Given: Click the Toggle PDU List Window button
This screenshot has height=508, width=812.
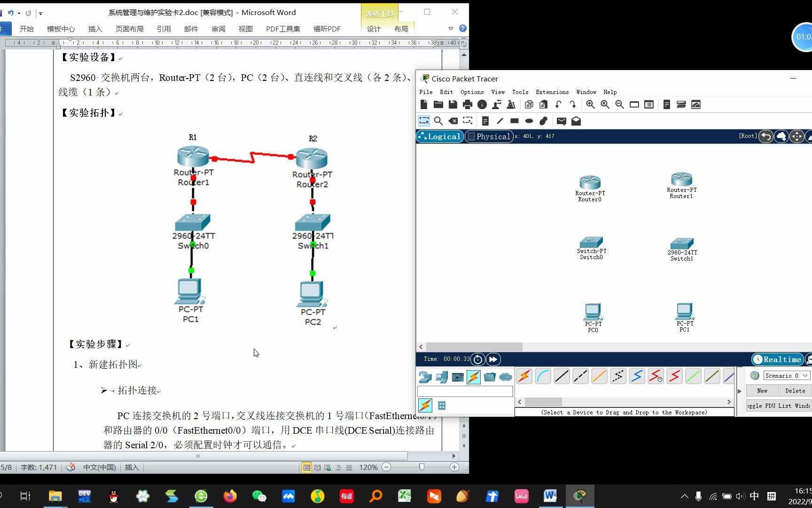Looking at the screenshot, I should point(779,406).
